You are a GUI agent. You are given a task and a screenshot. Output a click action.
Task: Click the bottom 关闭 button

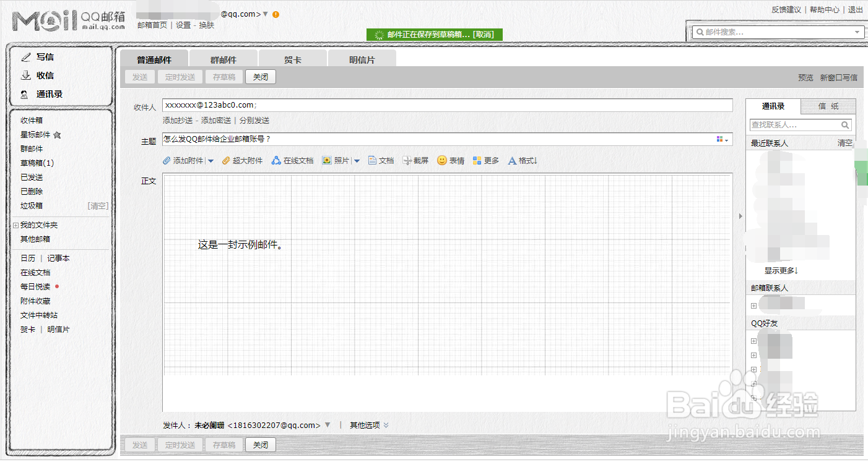coord(261,445)
